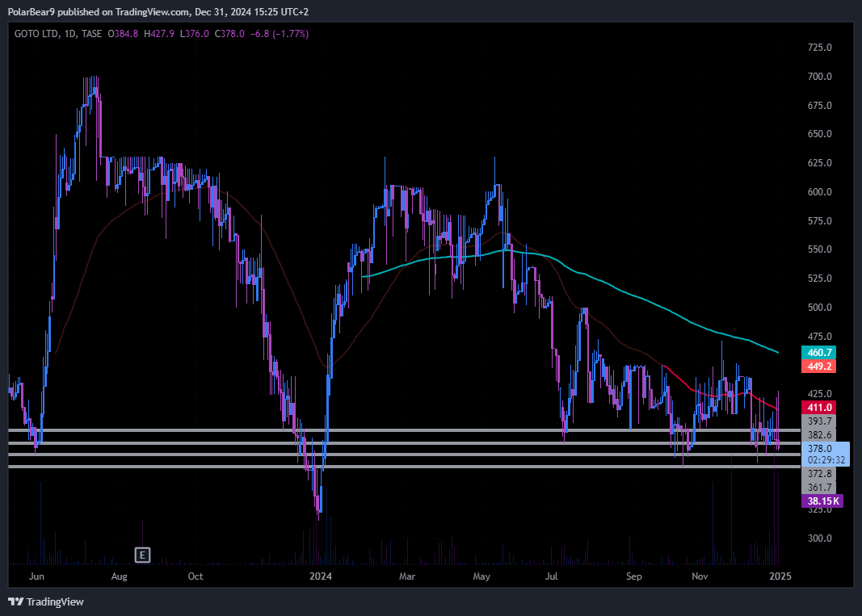Screen dimensions: 862x616
Task: Click the TradingView logo at bottom left
Action: 46,601
